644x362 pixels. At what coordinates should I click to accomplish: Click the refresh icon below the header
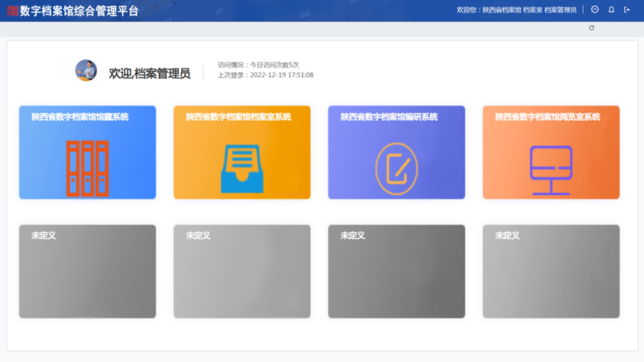(591, 28)
